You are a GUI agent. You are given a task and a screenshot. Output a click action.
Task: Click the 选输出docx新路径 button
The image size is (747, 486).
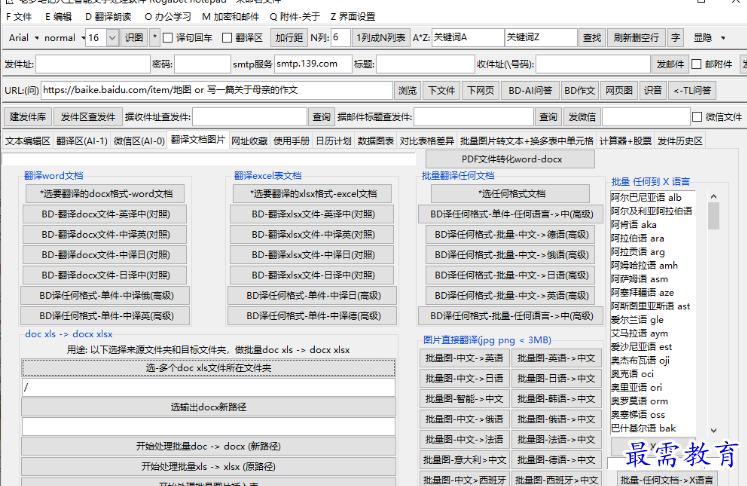coord(209,407)
